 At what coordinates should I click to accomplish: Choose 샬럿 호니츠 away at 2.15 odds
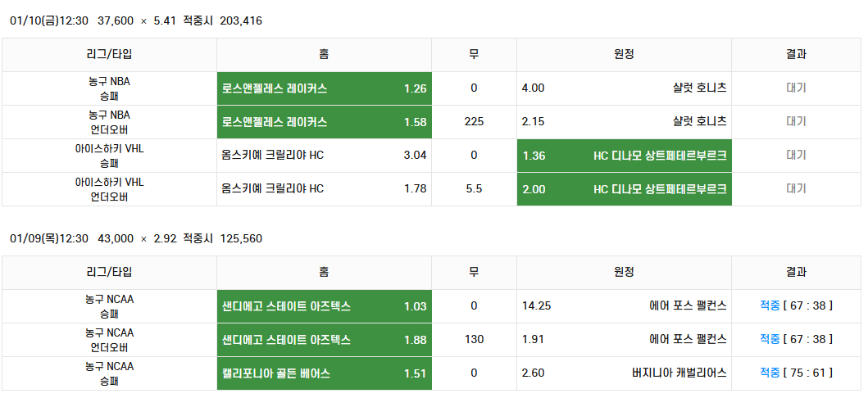click(624, 122)
